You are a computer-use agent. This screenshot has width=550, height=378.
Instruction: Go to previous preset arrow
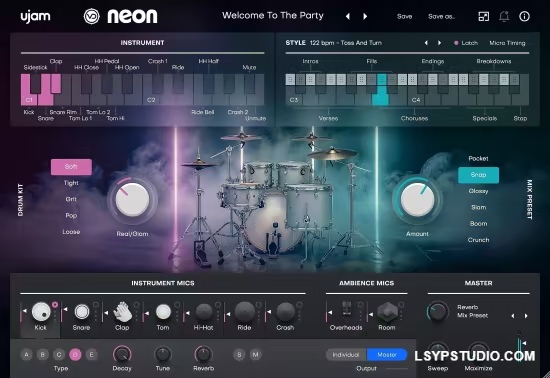[x=348, y=16]
